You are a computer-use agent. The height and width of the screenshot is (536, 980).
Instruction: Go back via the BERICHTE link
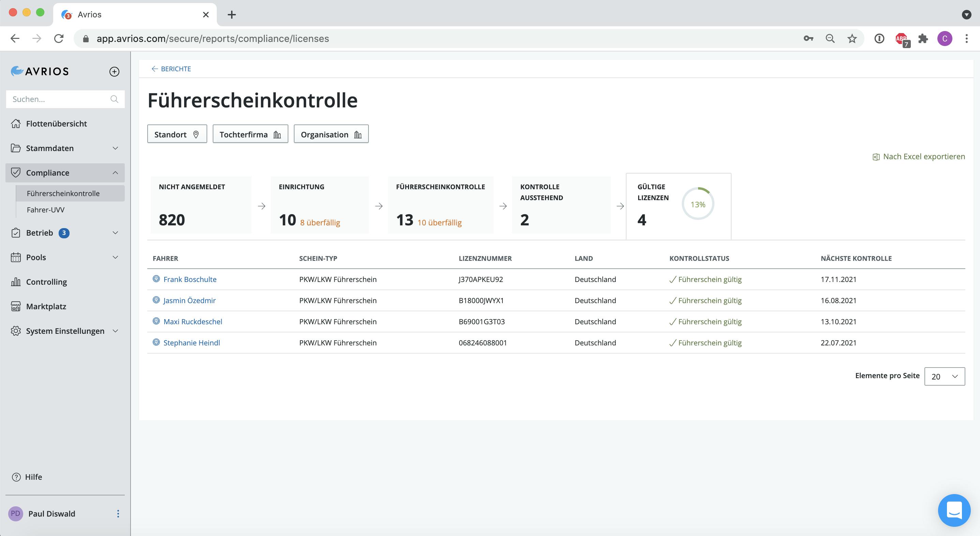coord(171,69)
